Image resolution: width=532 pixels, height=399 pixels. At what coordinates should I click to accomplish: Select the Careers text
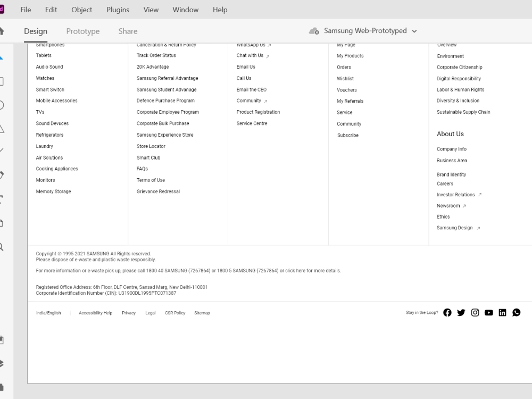(445, 184)
